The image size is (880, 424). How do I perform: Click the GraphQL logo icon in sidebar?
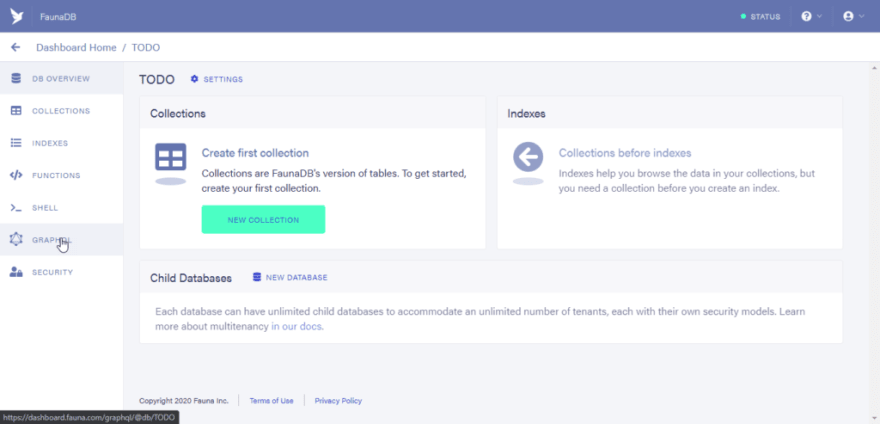tap(16, 239)
